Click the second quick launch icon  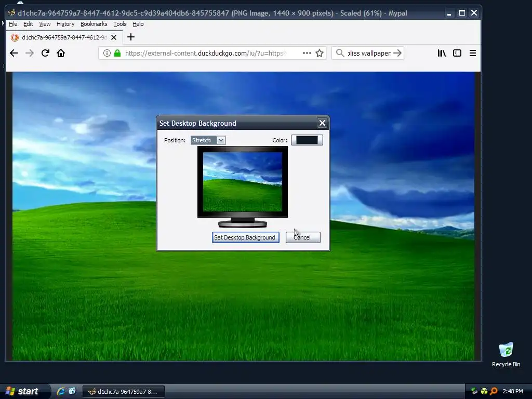tap(72, 391)
